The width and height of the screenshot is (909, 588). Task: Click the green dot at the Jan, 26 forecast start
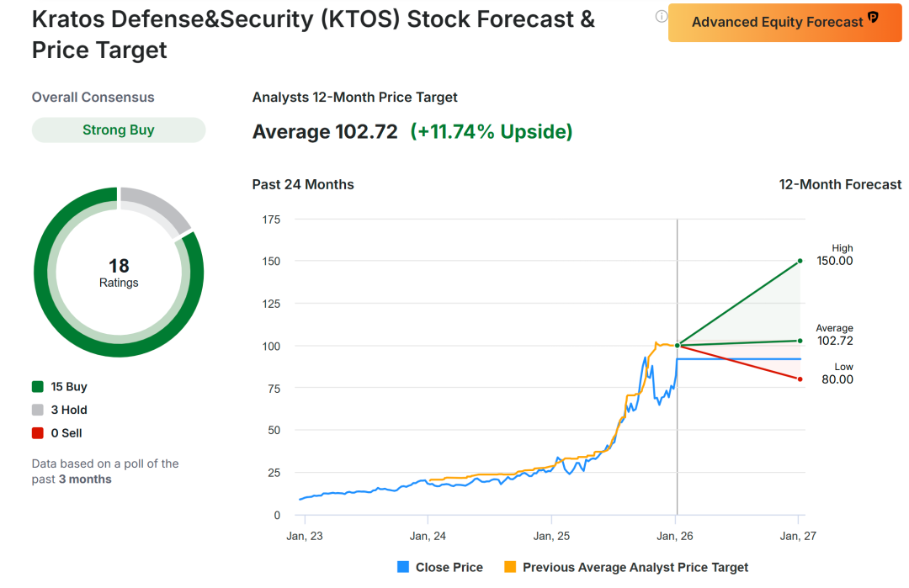tap(678, 345)
